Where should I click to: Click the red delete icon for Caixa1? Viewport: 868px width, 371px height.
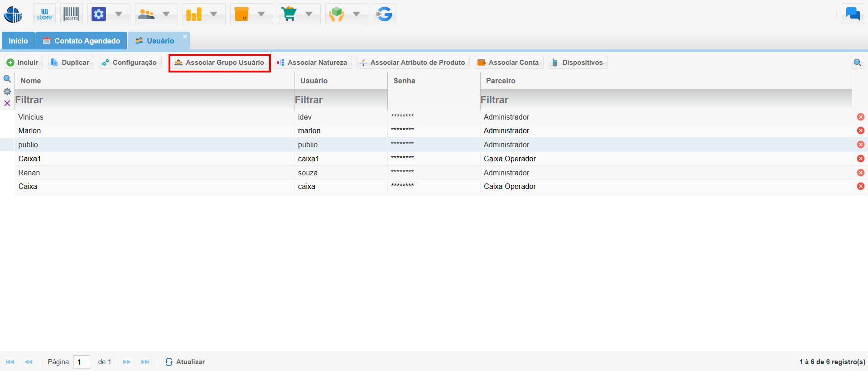860,159
